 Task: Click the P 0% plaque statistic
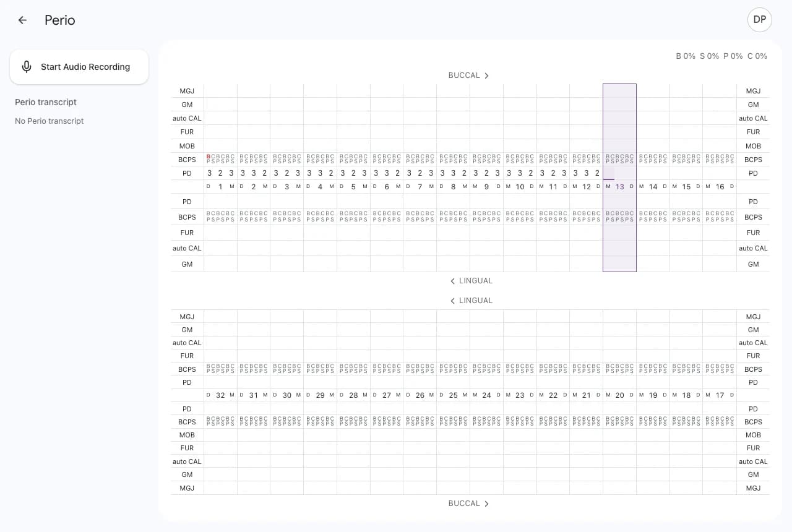(733, 56)
